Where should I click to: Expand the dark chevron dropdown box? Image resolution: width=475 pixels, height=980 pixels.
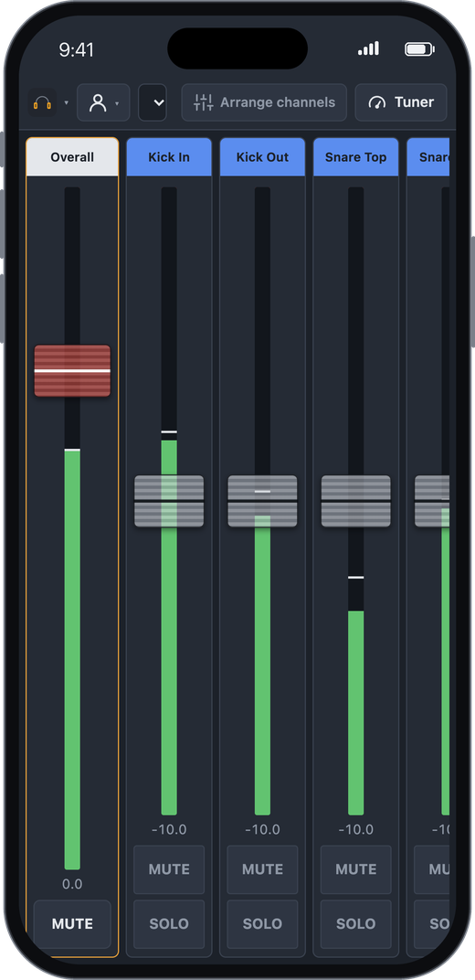[153, 102]
